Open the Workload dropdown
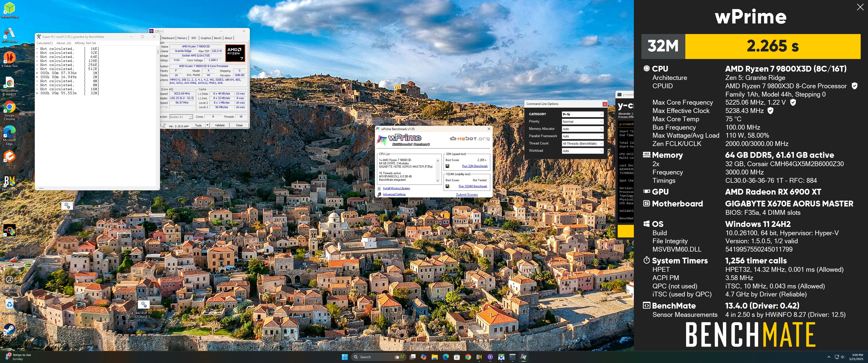Image resolution: width=868 pixels, height=363 pixels. click(583, 151)
